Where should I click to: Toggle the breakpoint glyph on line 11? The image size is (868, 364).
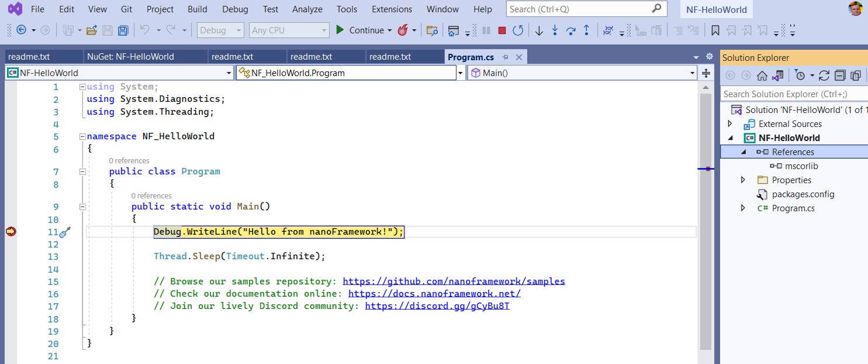click(x=11, y=231)
